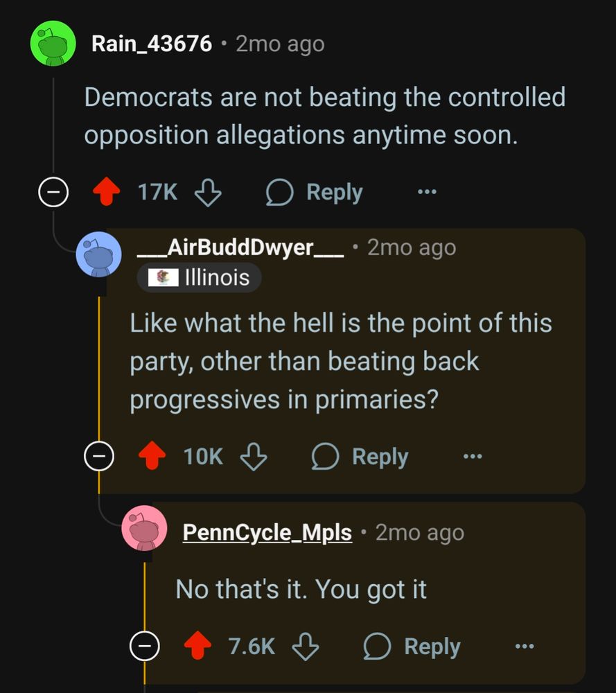This screenshot has width=616, height=693.
Task: Open PennCycle_Mpls's pink avatar
Action: (145, 528)
